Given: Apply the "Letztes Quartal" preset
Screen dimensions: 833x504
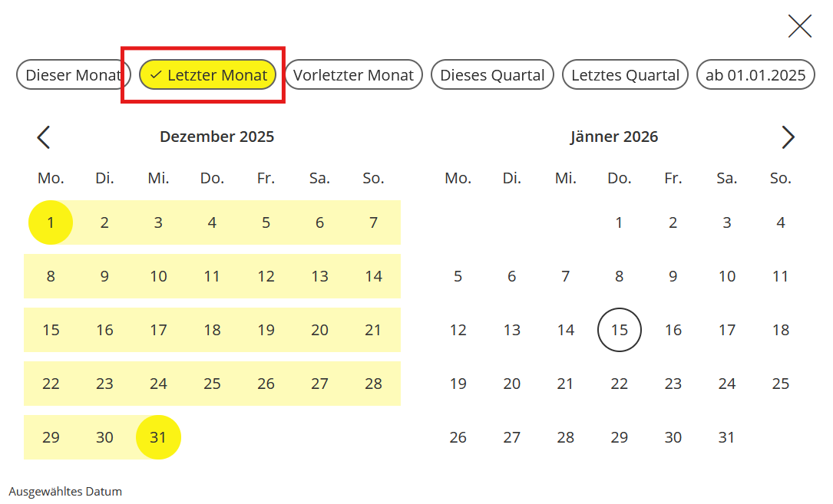Looking at the screenshot, I should [x=625, y=75].
